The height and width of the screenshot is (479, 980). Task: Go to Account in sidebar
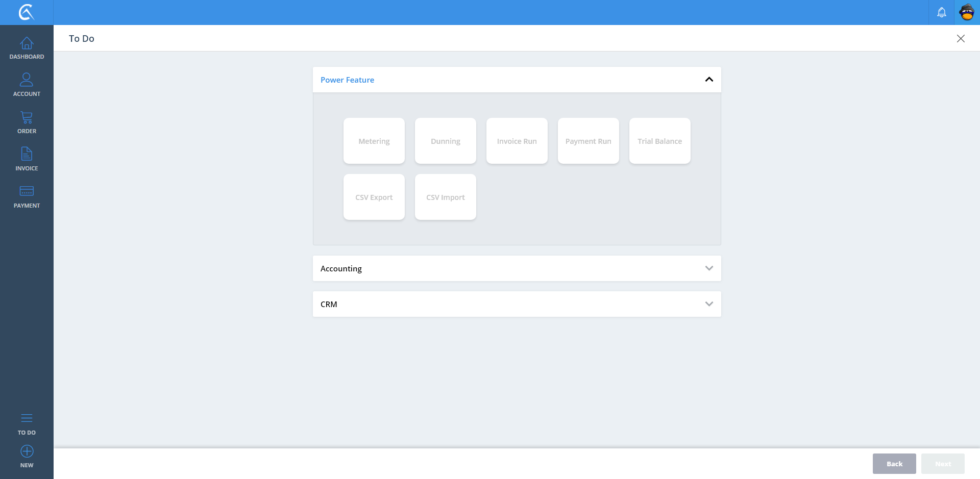(x=27, y=80)
